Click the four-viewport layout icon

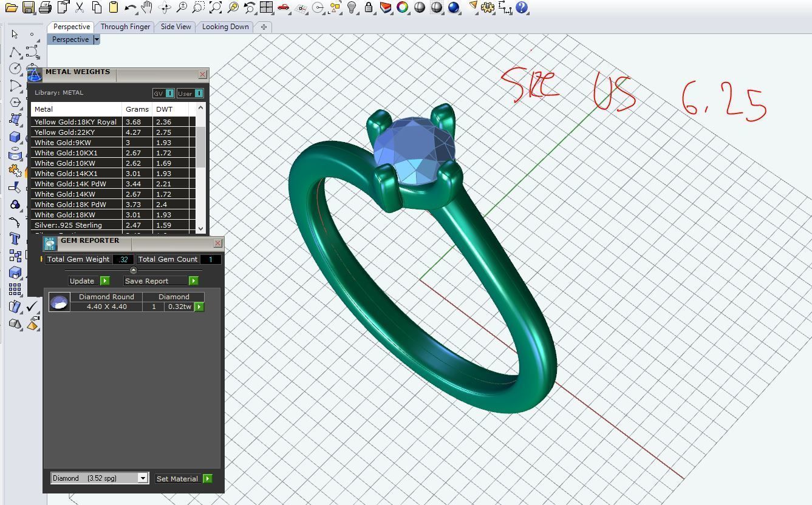coord(266,8)
